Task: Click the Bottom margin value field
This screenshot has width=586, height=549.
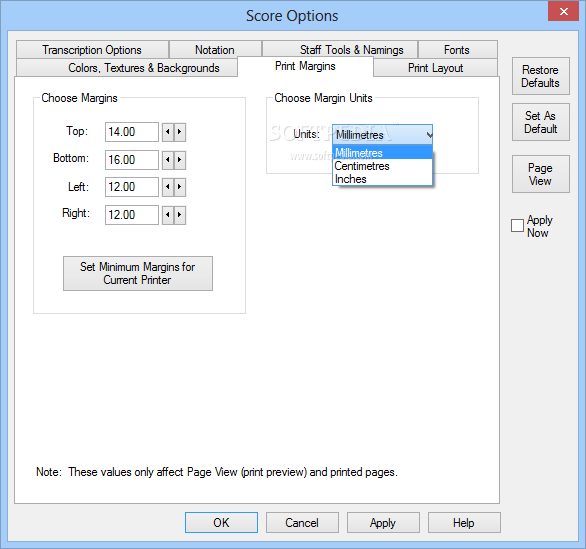Action: pyautogui.click(x=132, y=160)
